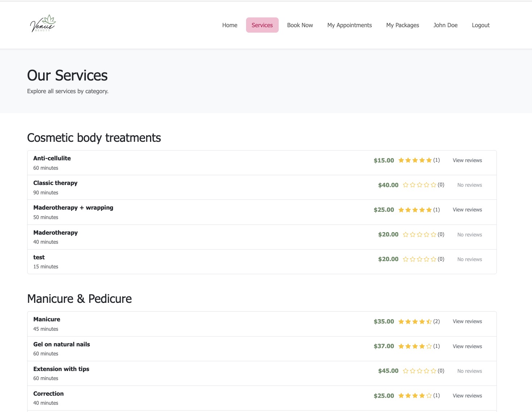Click the Maderotherapy + wrapping star rating
This screenshot has width=532, height=412.
point(415,210)
